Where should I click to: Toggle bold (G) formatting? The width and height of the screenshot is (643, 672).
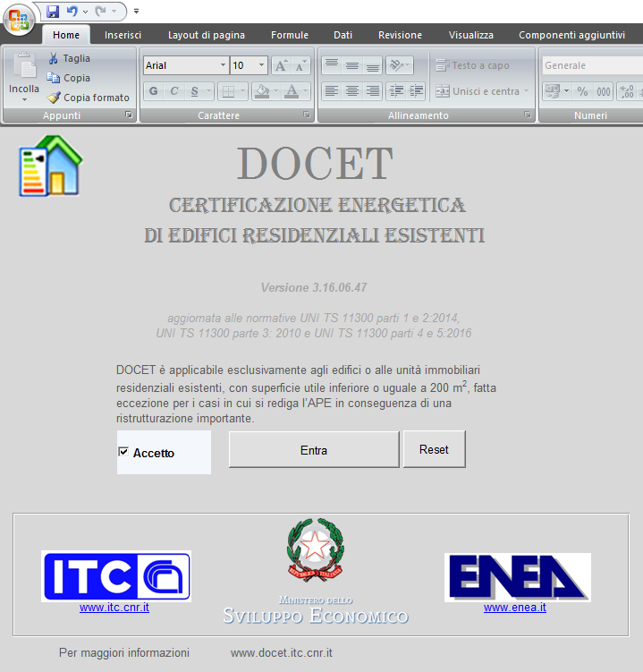(153, 91)
